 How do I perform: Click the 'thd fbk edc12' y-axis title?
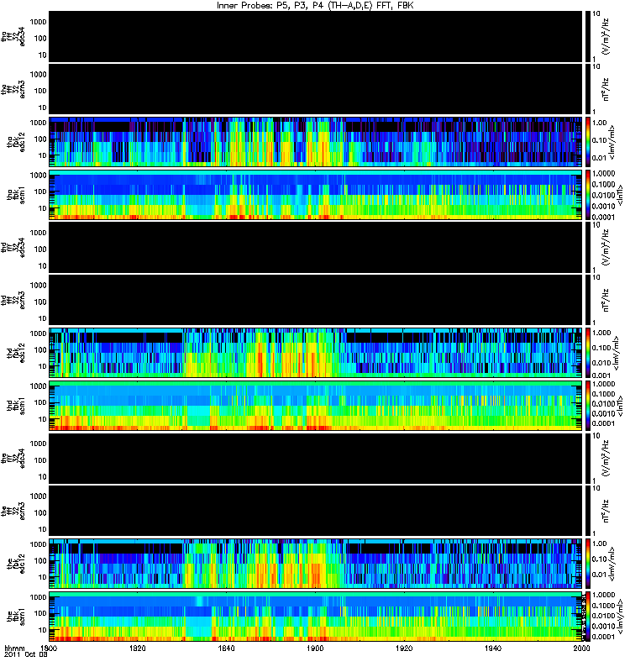(15, 353)
